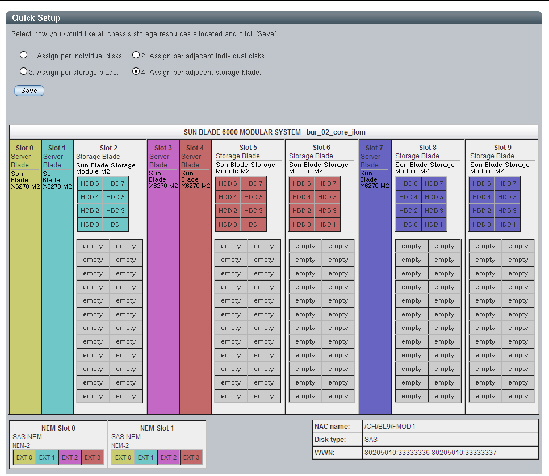Click the Save button
Image resolution: width=549 pixels, height=476 pixels.
pos(29,91)
